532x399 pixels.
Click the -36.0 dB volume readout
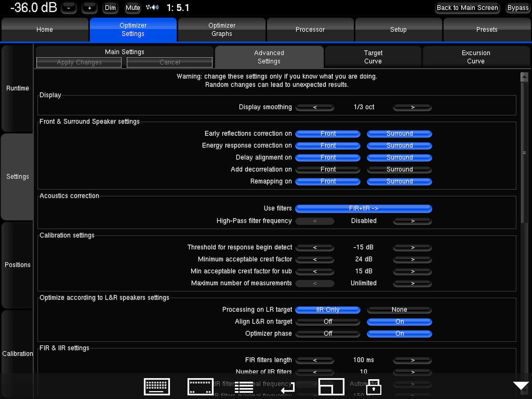click(34, 7)
